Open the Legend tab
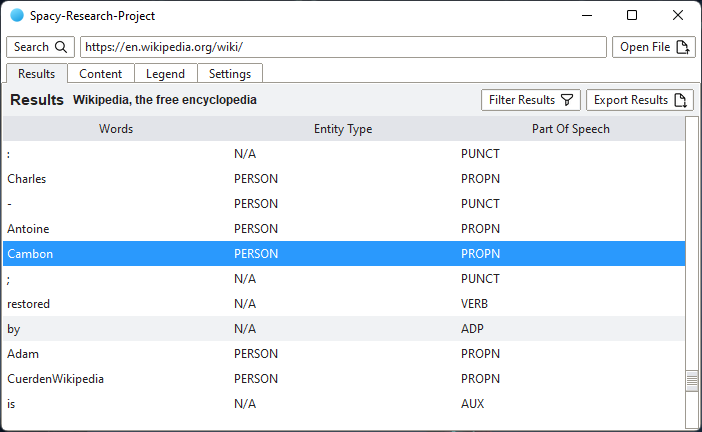 pos(165,74)
